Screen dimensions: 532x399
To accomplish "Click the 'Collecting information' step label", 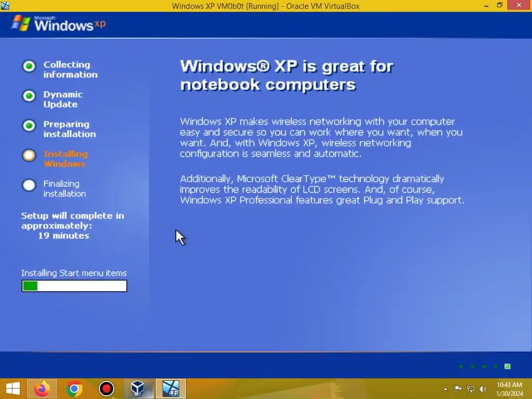I will pos(70,69).
